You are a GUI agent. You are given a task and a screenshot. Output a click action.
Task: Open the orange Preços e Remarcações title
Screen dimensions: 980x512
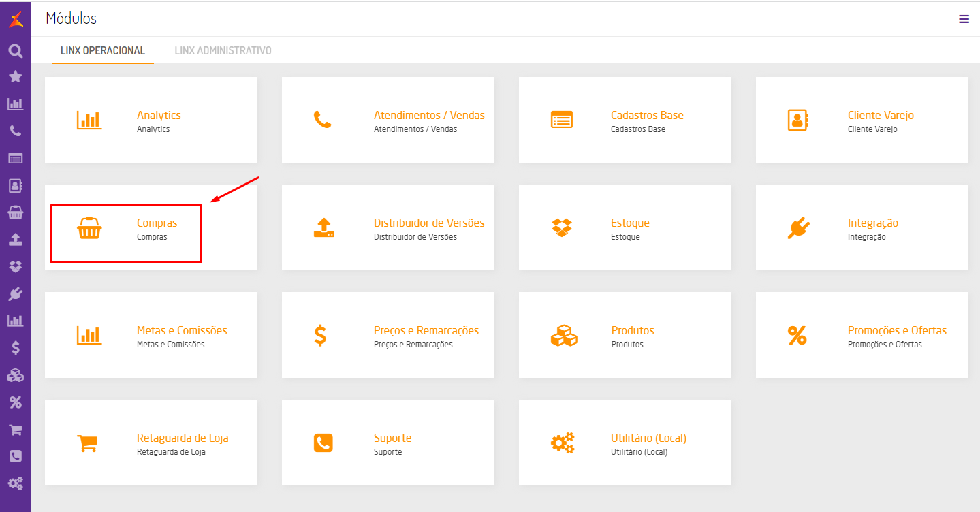[x=426, y=330]
